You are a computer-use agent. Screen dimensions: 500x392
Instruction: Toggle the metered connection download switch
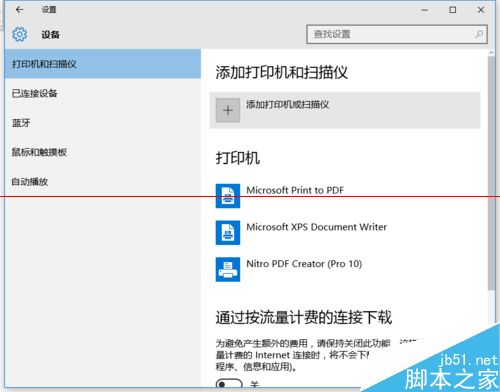[229, 384]
